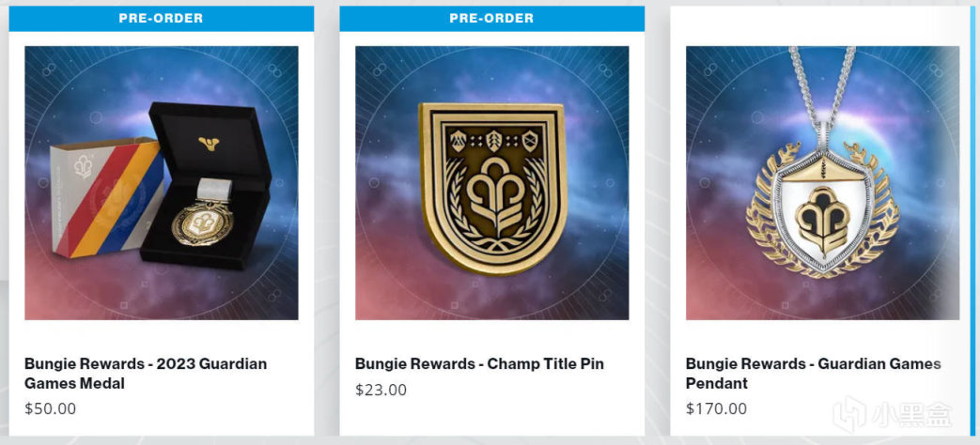Click the three class symbols atop the pin
The image size is (980, 445).
coord(490,141)
